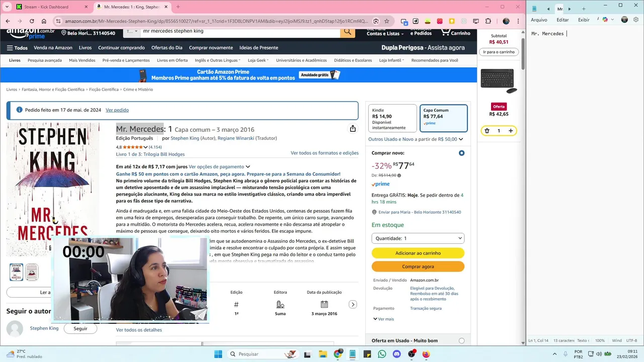Open the Regiane Winarski translator link
Viewport: 644px width, 362px height.
[x=236, y=138]
